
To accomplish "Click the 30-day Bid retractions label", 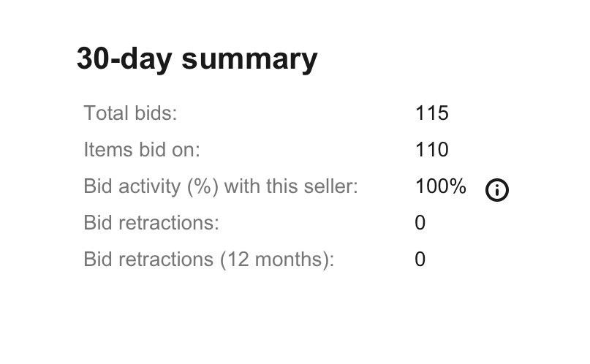I will point(151,222).
